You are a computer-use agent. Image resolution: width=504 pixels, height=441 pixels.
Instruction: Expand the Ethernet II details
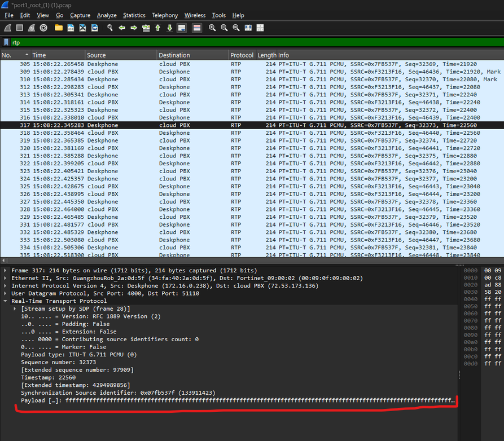(x=6, y=279)
